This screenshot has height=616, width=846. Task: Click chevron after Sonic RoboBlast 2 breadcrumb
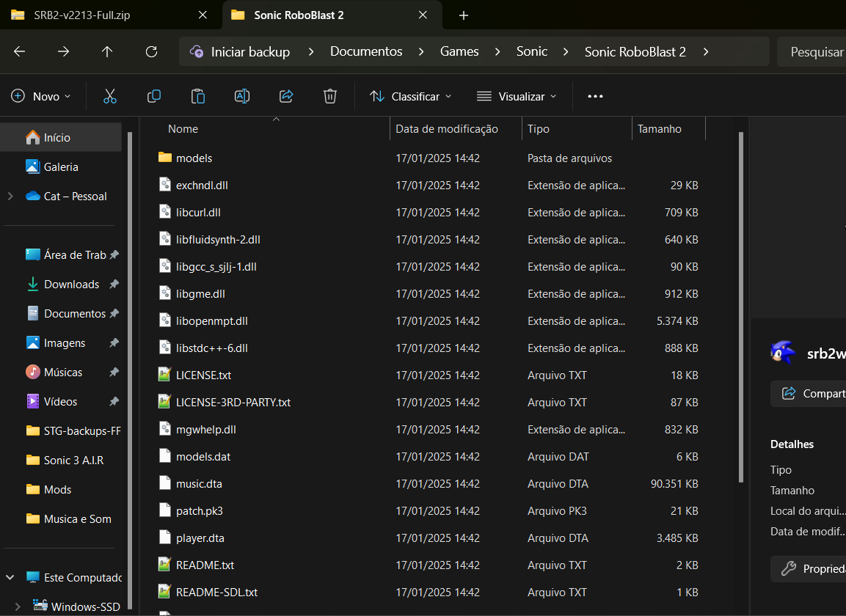[x=706, y=52]
